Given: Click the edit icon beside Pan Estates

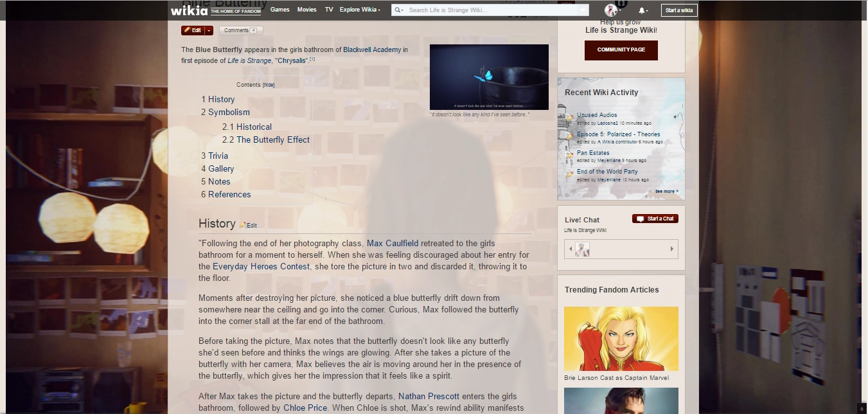Looking at the screenshot, I should [569, 156].
